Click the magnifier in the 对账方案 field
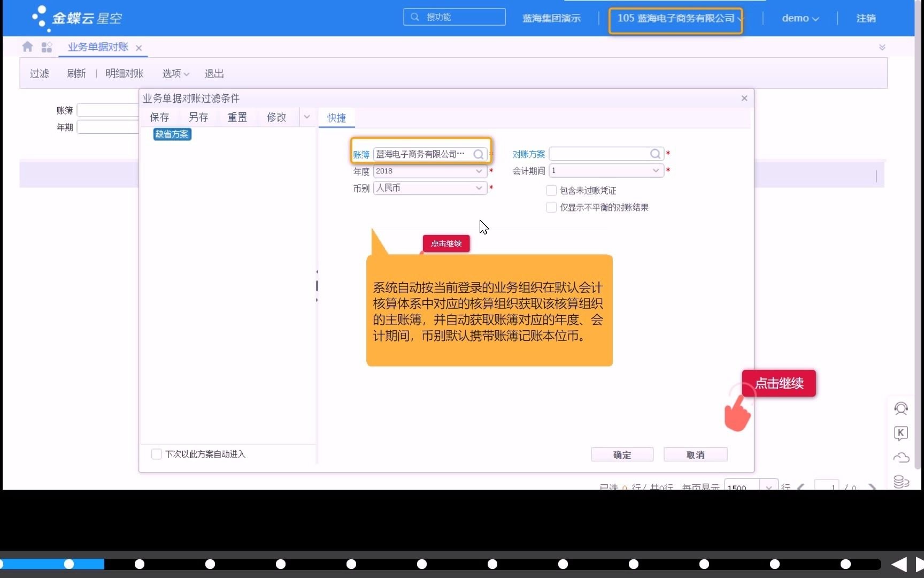 pyautogui.click(x=655, y=154)
